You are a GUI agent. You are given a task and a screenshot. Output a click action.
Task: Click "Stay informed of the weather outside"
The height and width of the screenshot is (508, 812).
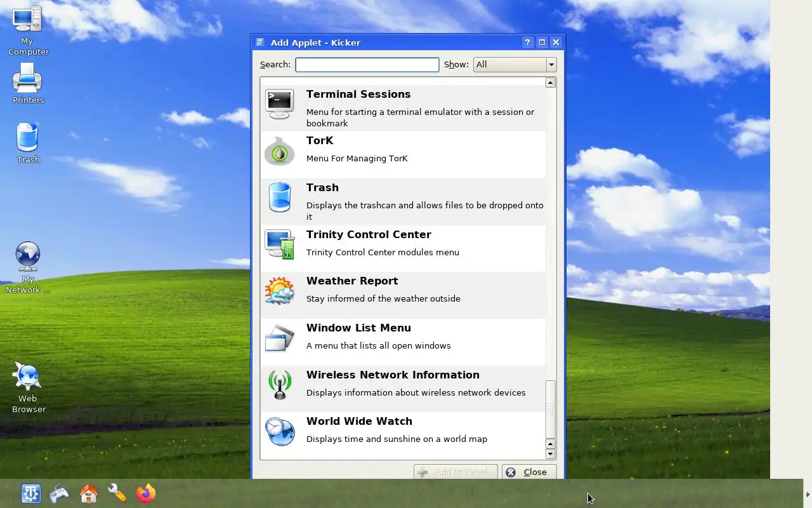point(383,298)
